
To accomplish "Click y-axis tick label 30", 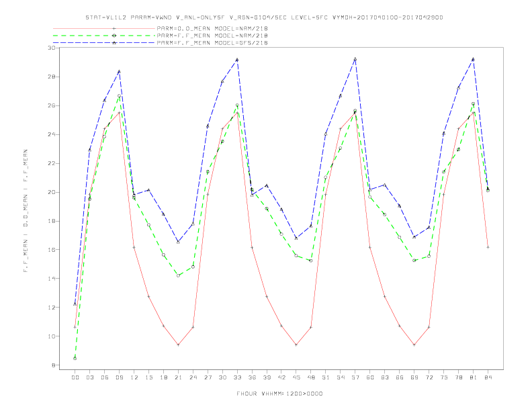I will click(x=52, y=48).
